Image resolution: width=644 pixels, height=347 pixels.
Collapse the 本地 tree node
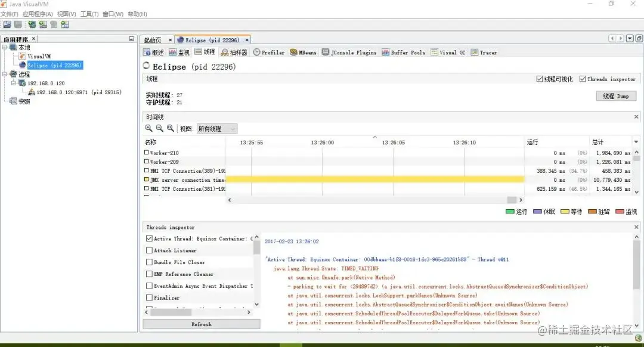[5, 47]
